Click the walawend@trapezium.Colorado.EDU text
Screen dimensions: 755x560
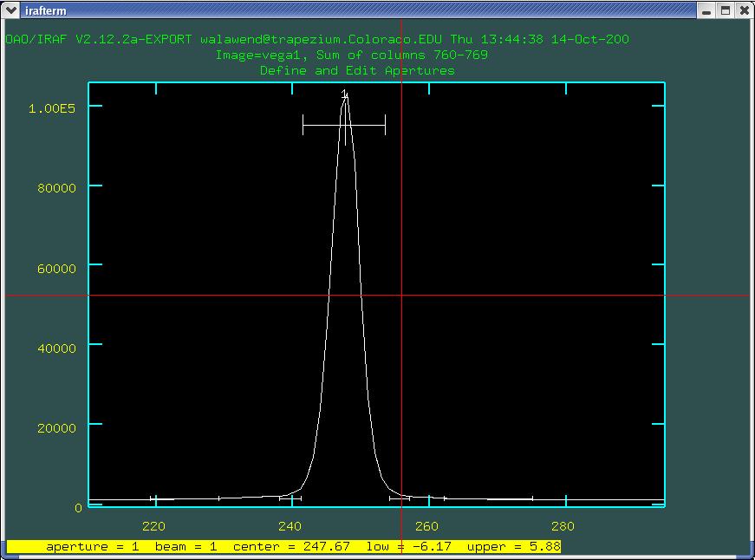click(x=322, y=39)
